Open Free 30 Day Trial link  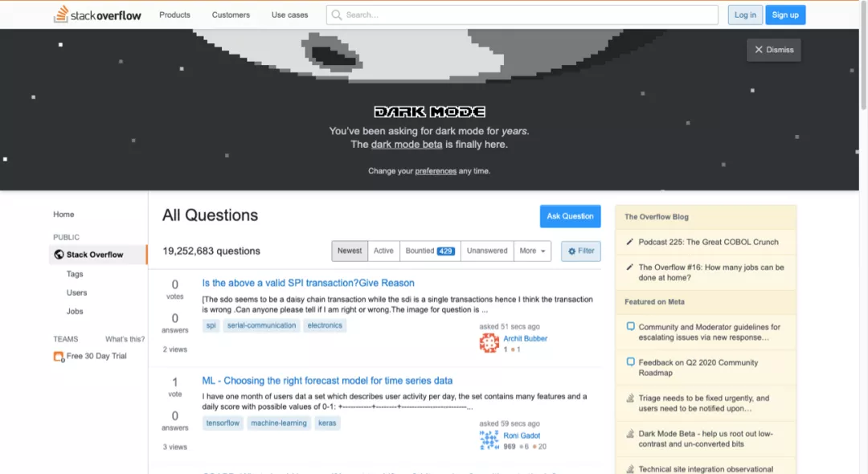point(96,356)
